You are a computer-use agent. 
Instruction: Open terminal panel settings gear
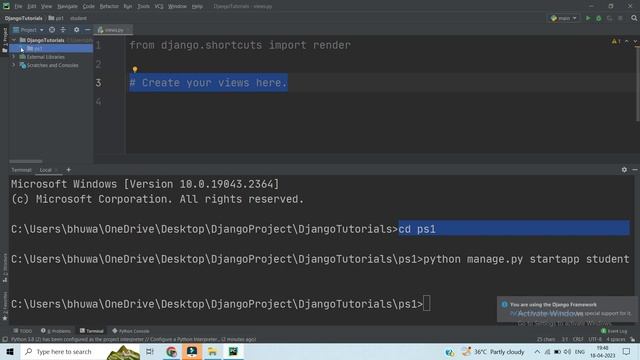click(624, 170)
